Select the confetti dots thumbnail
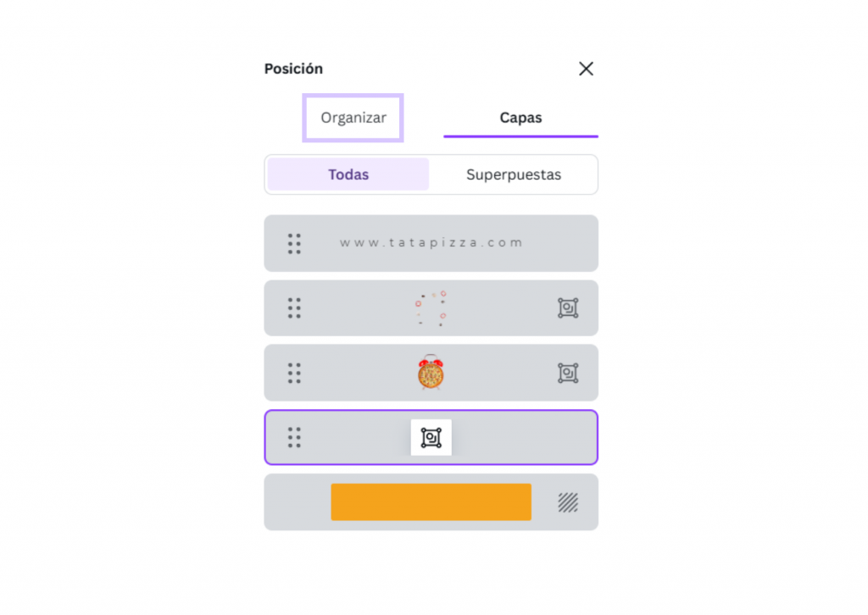868x615 pixels. pyautogui.click(x=431, y=307)
